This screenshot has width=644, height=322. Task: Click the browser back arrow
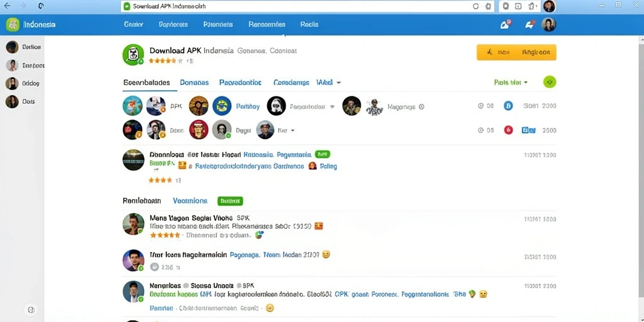click(7, 6)
